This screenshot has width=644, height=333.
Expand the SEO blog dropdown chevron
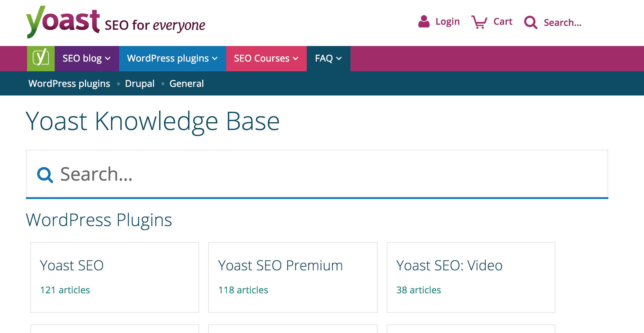click(108, 59)
